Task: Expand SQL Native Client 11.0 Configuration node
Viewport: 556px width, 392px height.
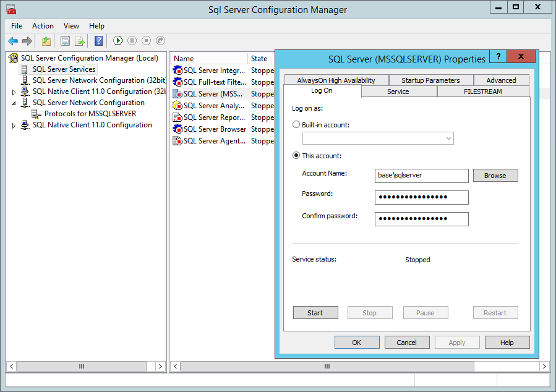Action: 14,126
